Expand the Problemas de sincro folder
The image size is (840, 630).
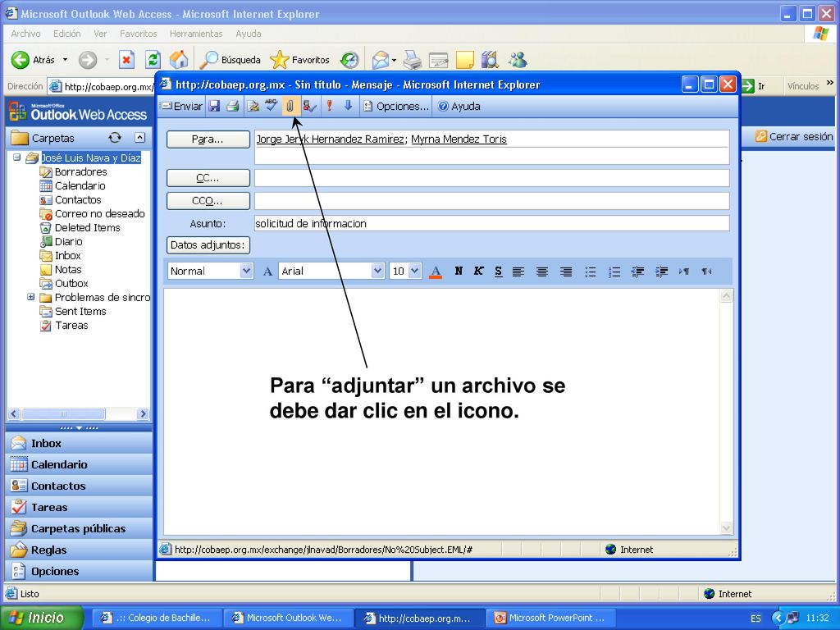point(30,297)
